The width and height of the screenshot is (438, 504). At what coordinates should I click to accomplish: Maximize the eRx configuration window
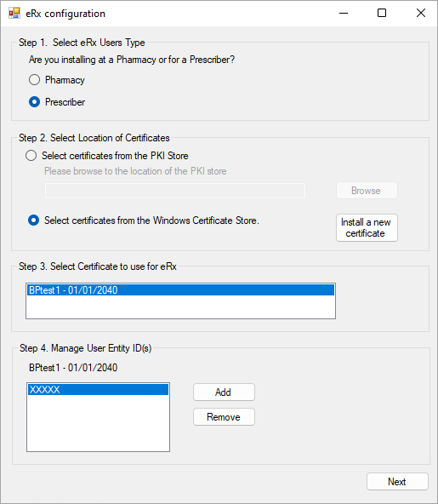pos(382,13)
